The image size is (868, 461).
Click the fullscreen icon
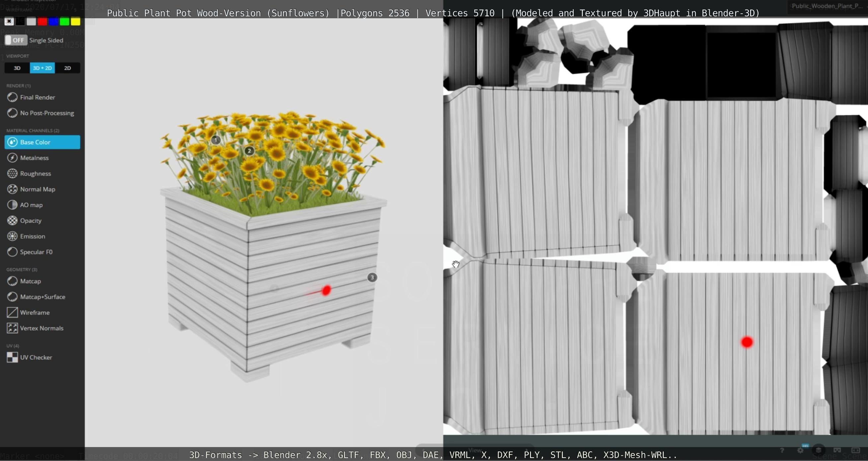[x=855, y=450]
